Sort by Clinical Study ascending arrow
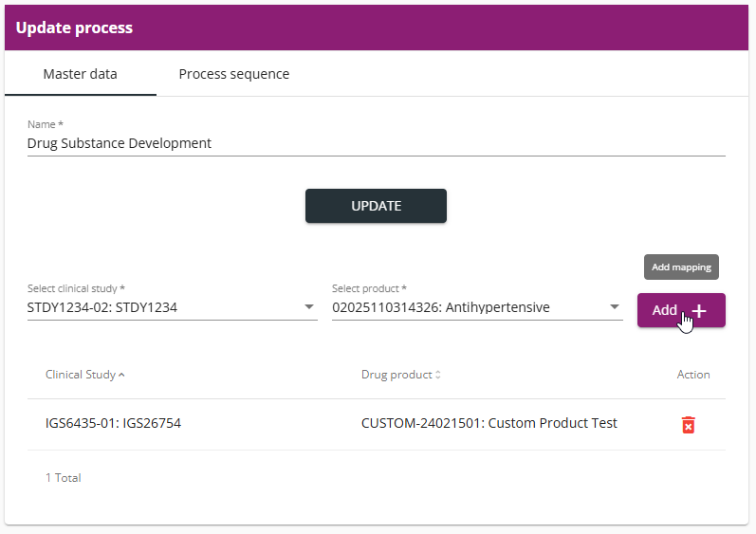 121,375
